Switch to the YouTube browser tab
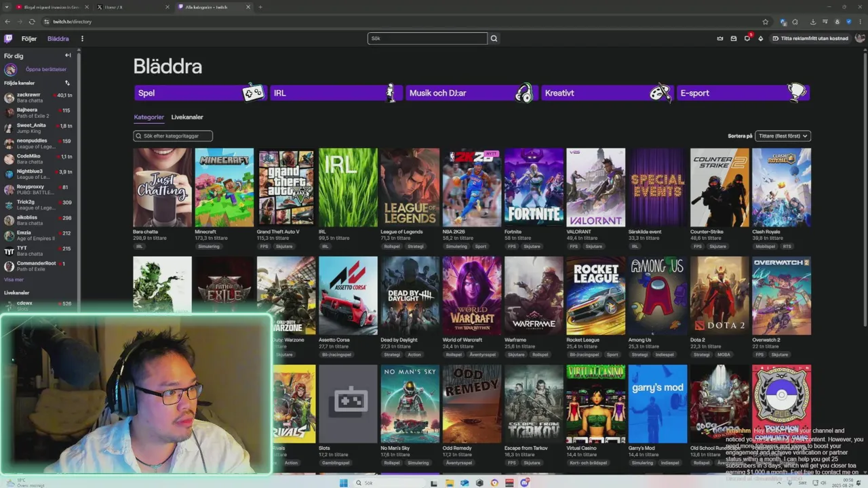 click(51, 7)
